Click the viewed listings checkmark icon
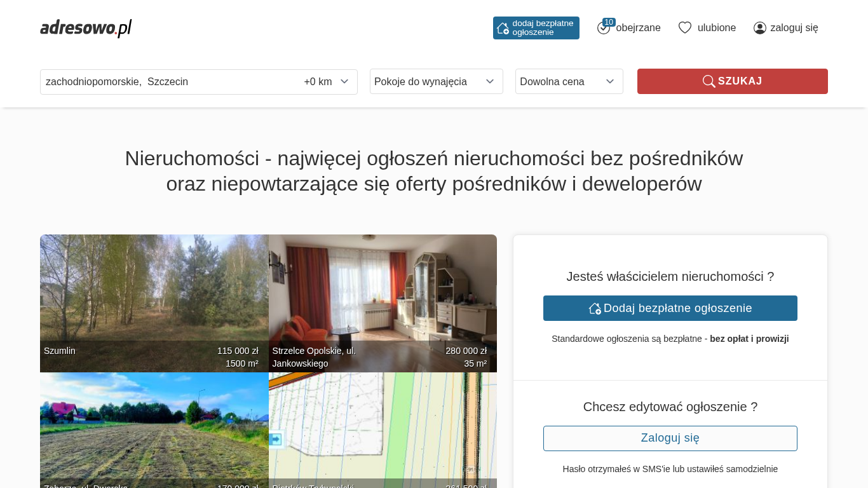Screen dimensions: 868x488 coord(603,28)
